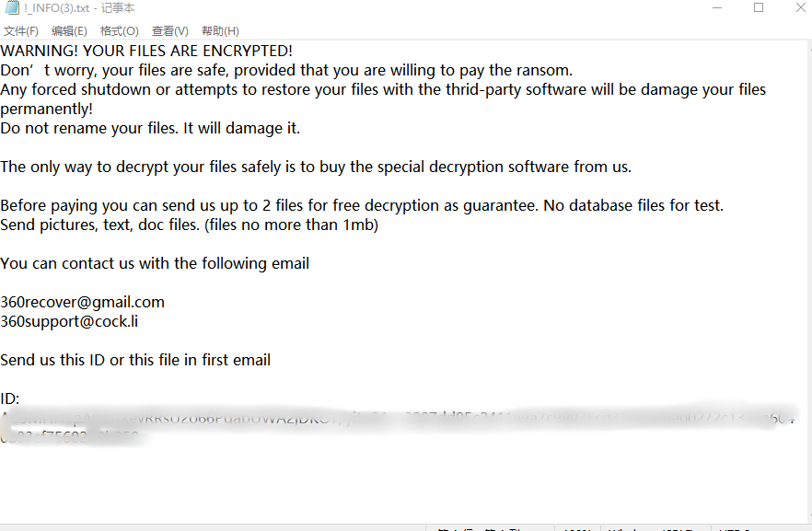Place cursor on 360recover@gmail.com address
The image size is (812, 531).
click(x=83, y=302)
